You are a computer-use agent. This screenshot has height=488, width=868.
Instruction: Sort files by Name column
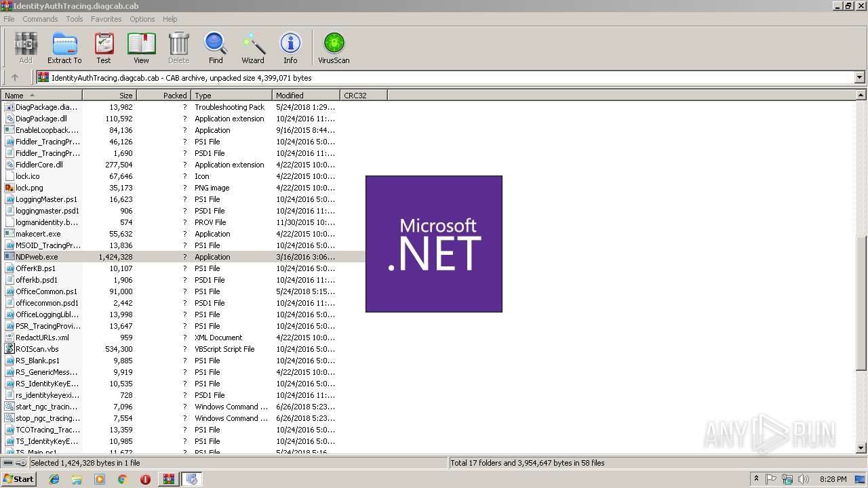(41, 96)
